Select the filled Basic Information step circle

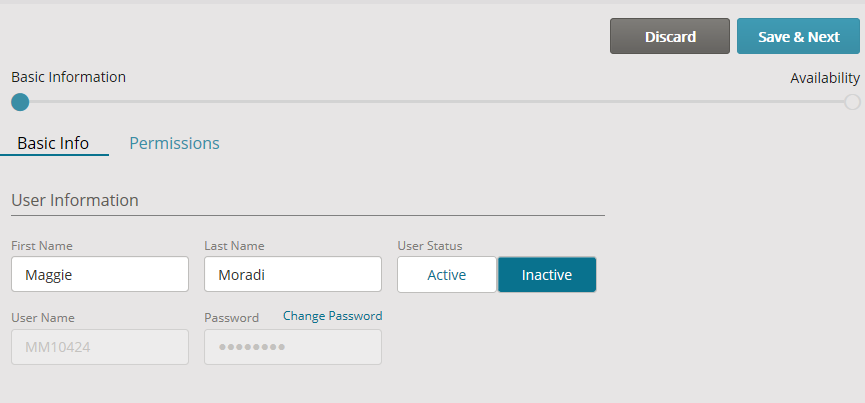(20, 102)
